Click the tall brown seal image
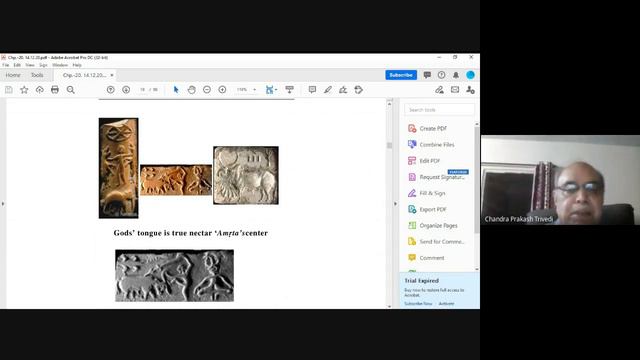 tap(118, 168)
